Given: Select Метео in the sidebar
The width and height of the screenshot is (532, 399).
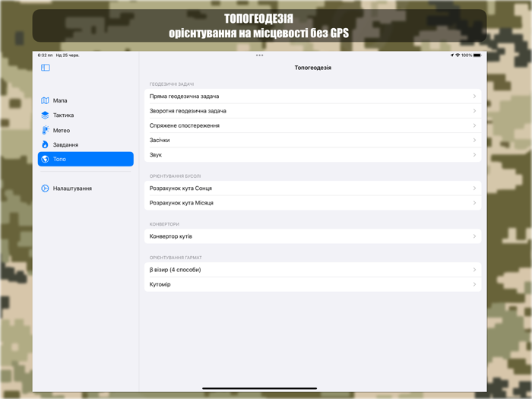Looking at the screenshot, I should pyautogui.click(x=85, y=130).
